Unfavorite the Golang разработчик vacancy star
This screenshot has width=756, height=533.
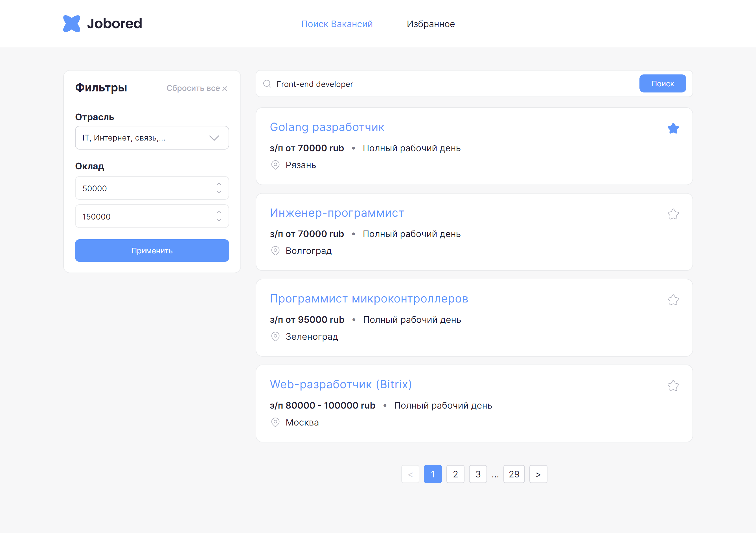pos(673,128)
